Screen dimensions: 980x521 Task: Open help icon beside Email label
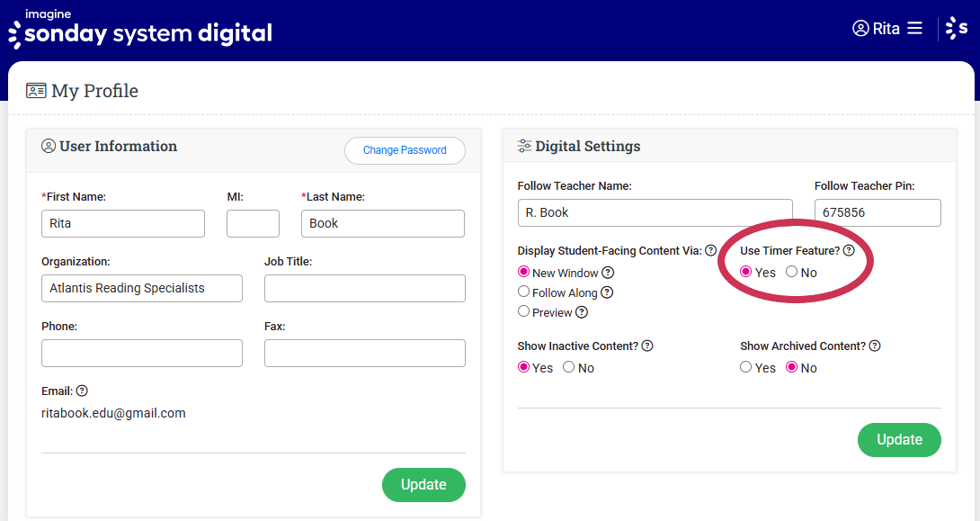(x=82, y=391)
